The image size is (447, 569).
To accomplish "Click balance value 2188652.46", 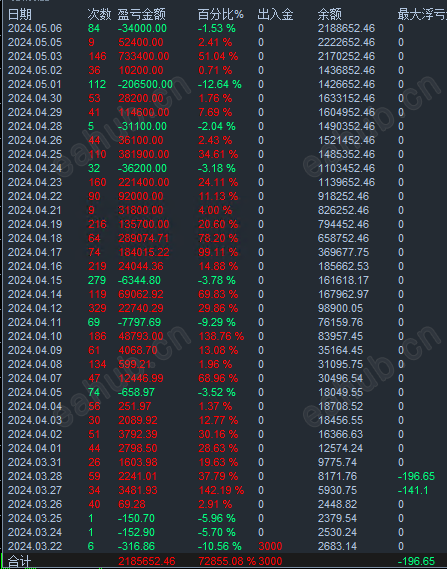I will point(346,28).
